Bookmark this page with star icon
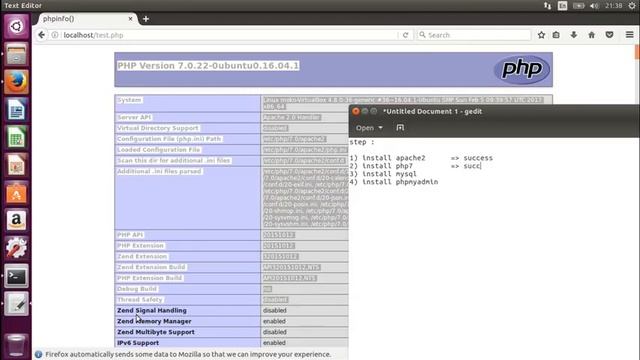The width and height of the screenshot is (640, 360). point(541,35)
